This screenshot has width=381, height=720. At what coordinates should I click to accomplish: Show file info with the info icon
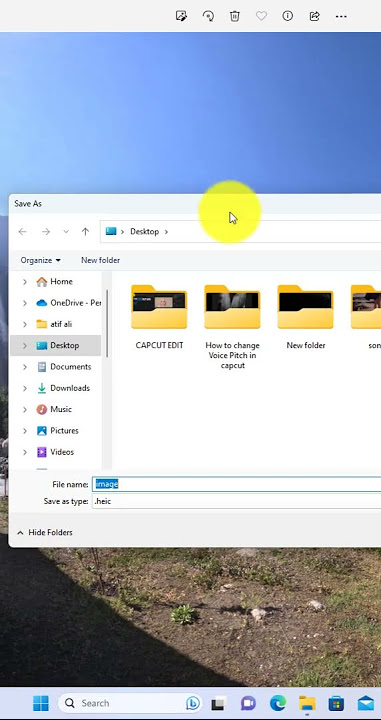pyautogui.click(x=288, y=16)
